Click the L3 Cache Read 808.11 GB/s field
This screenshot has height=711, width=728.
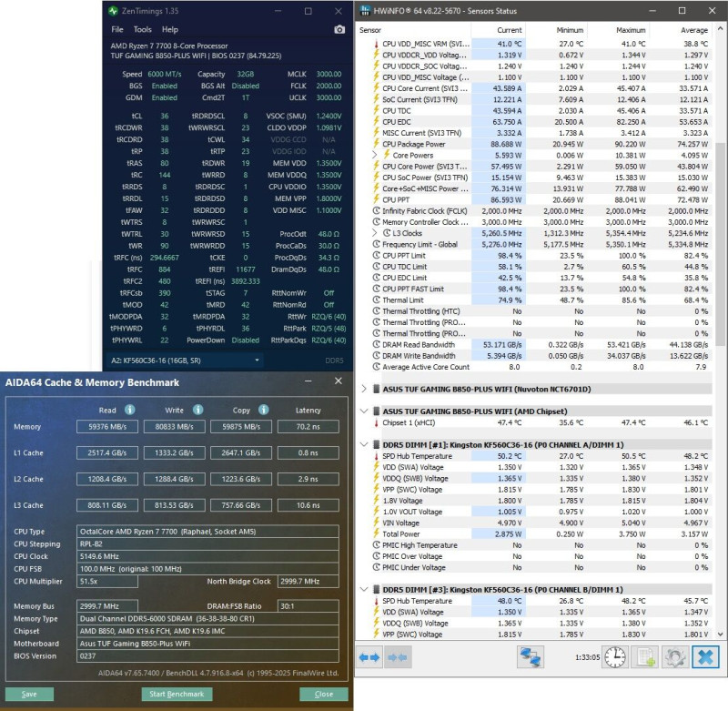[107, 505]
